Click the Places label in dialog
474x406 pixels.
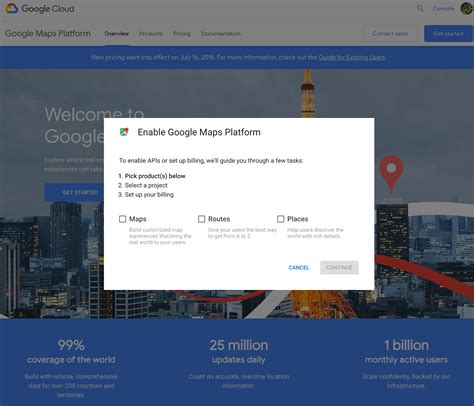point(297,219)
